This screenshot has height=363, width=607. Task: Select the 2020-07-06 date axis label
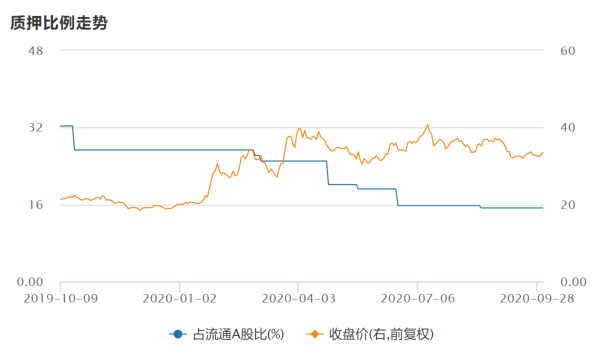pyautogui.click(x=418, y=299)
